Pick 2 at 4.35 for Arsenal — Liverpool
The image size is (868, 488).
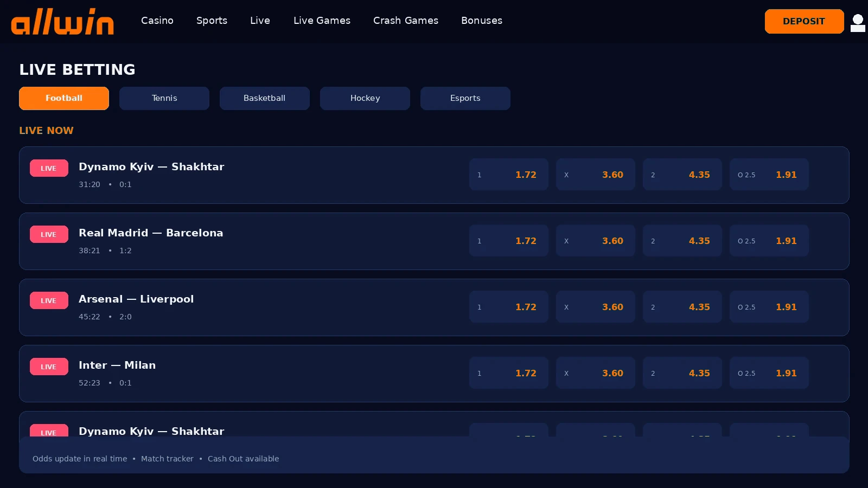(x=682, y=307)
